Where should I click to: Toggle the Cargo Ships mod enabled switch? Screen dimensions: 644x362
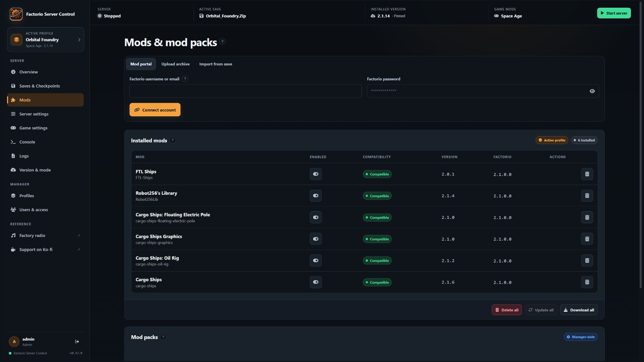click(316, 282)
